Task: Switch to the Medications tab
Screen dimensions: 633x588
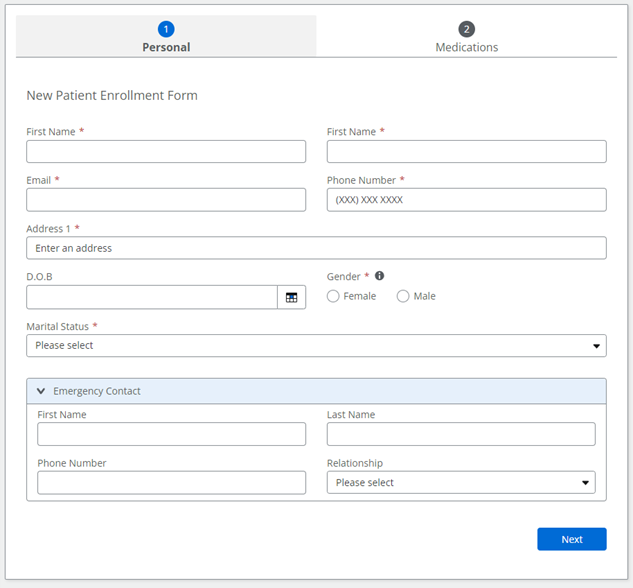Action: [x=466, y=47]
